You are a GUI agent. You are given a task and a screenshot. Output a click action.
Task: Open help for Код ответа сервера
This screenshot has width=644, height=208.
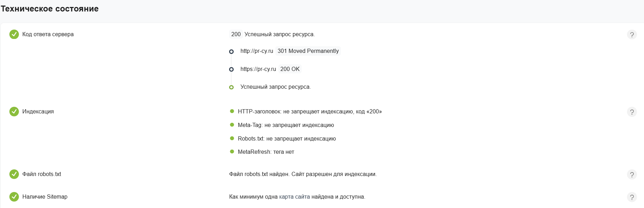point(632,35)
